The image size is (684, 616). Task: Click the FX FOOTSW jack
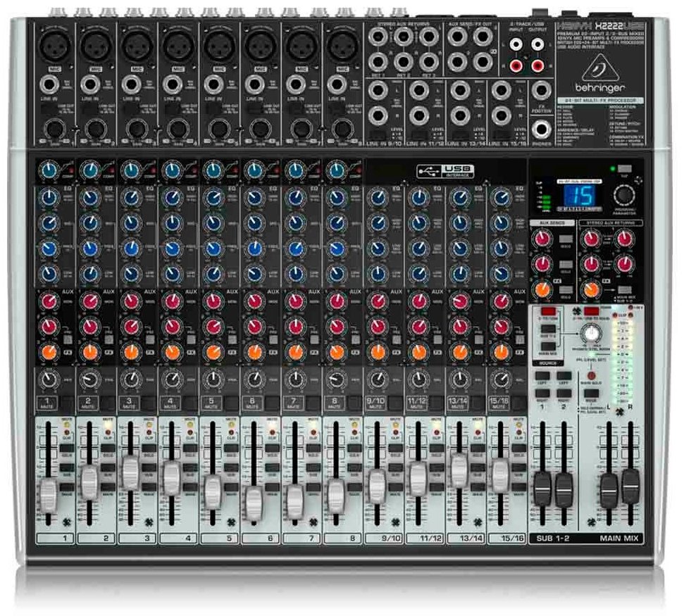(x=541, y=90)
